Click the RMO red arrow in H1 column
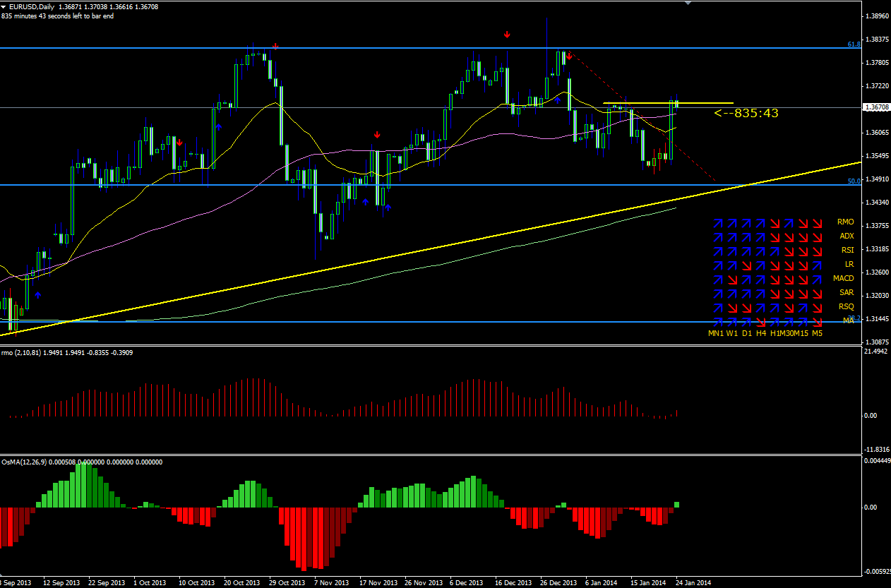This screenshot has height=588, width=891. 775,223
